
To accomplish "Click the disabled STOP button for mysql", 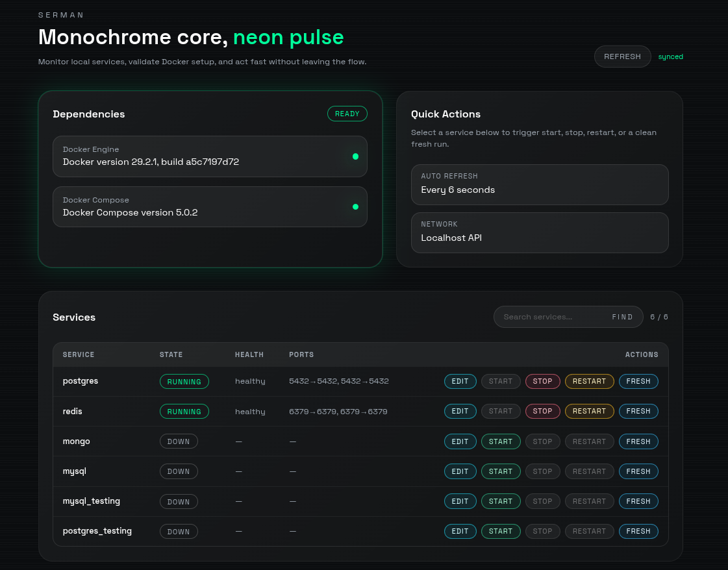I will (542, 471).
